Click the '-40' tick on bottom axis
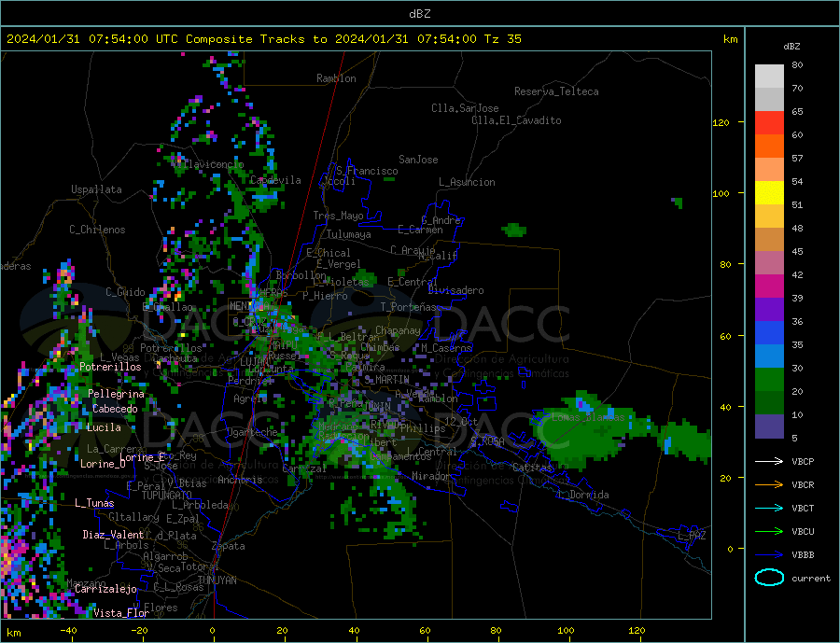840x643 pixels. pyautogui.click(x=68, y=631)
